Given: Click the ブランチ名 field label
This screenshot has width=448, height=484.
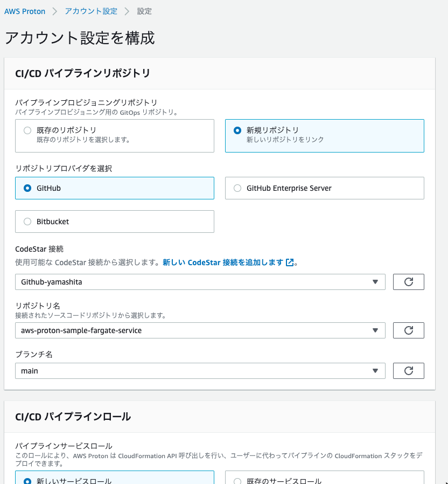Looking at the screenshot, I should 34,354.
